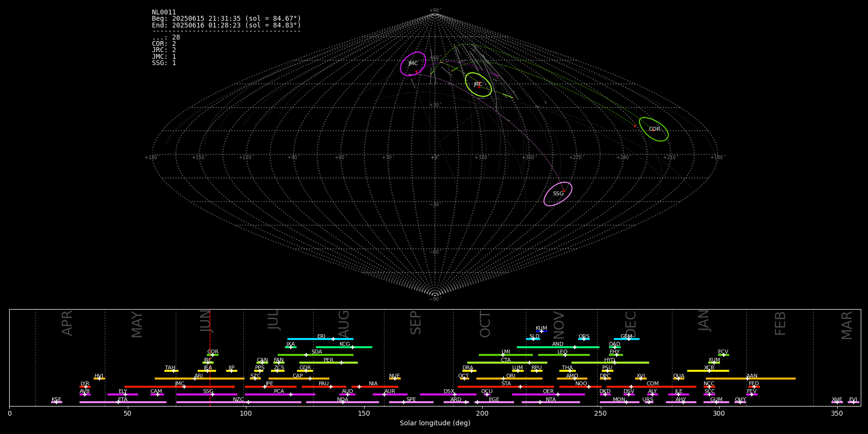Click the SLD shower bar in timeline
This screenshot has height=434, width=868.
533,339
